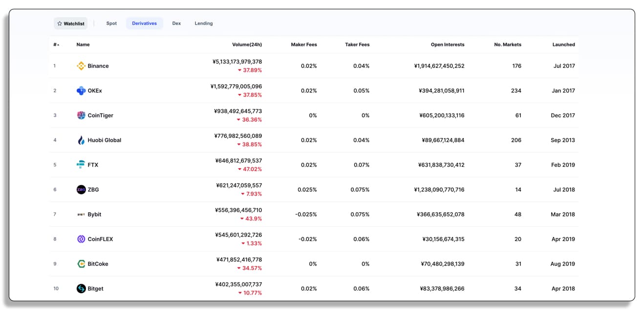Click Binance open interest ¥1,914,627,450,252
The width and height of the screenshot is (644, 310).
click(x=439, y=66)
